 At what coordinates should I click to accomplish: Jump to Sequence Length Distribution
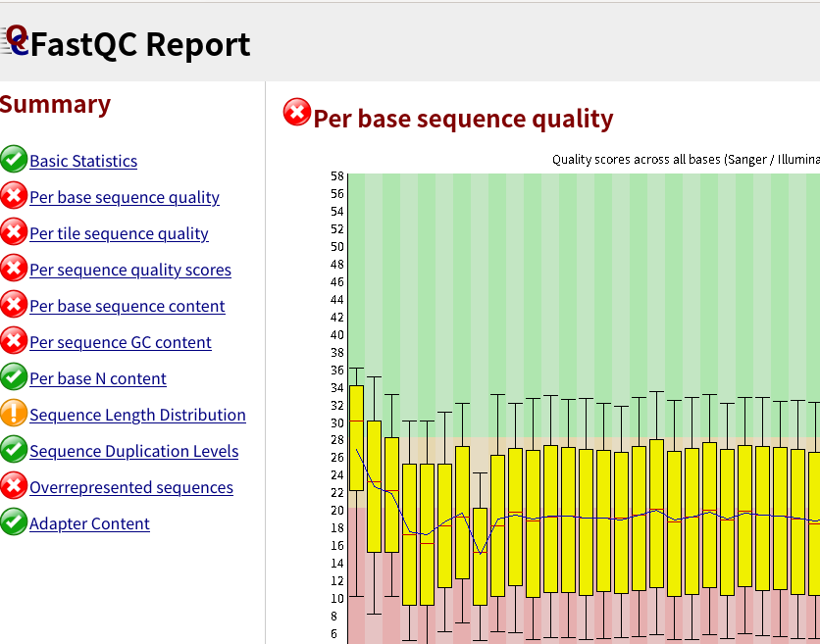pyautogui.click(x=137, y=415)
